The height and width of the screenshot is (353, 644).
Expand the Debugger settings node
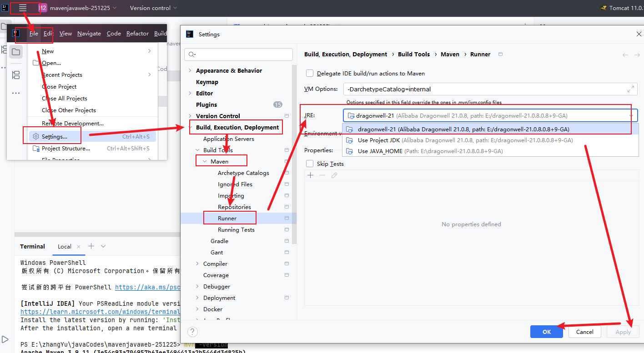[197, 286]
